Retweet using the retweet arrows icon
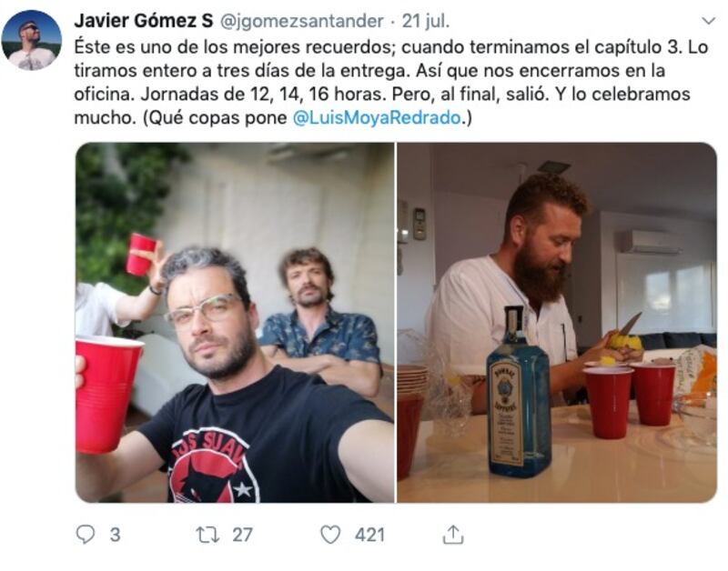The height and width of the screenshot is (571, 728). (207, 535)
